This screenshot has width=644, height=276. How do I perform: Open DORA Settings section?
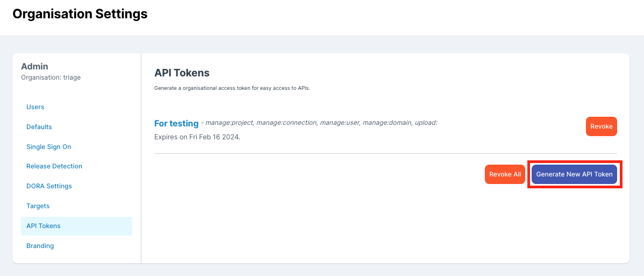[49, 186]
